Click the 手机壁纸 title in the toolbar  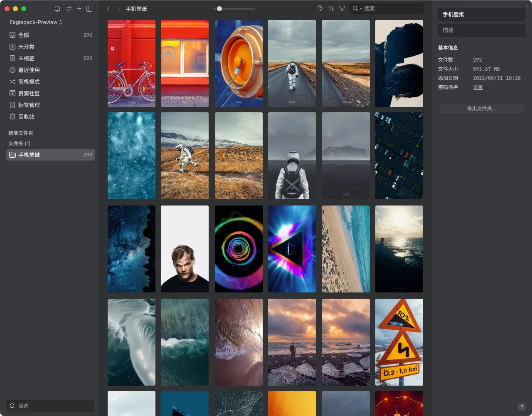pos(136,9)
